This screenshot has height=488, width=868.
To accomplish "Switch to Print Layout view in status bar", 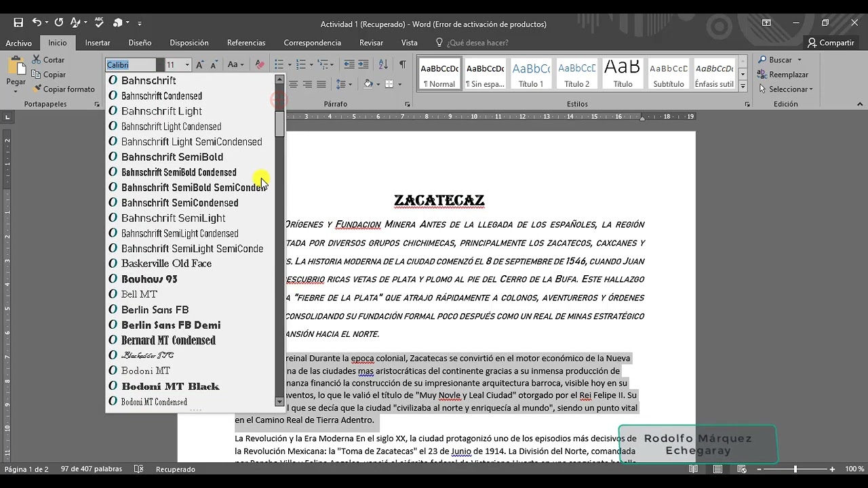I will [x=717, y=469].
